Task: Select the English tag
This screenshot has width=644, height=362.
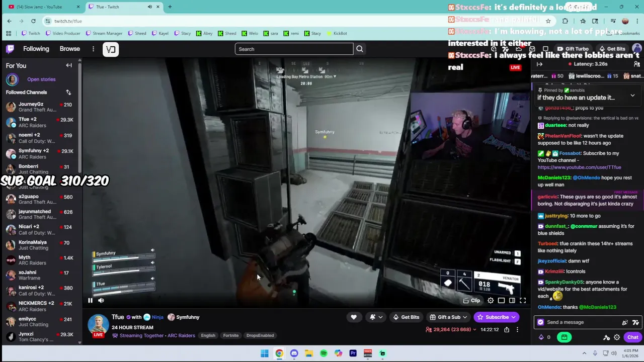Action: [208, 335]
